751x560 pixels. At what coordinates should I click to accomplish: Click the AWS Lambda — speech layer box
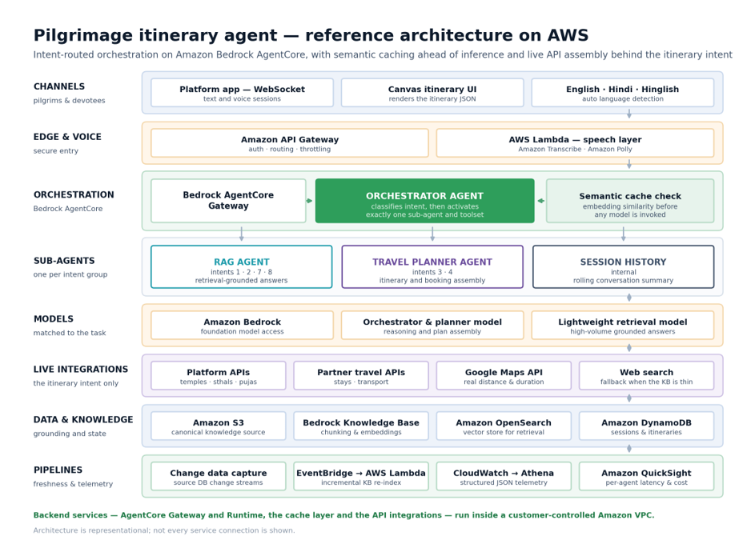(x=575, y=143)
